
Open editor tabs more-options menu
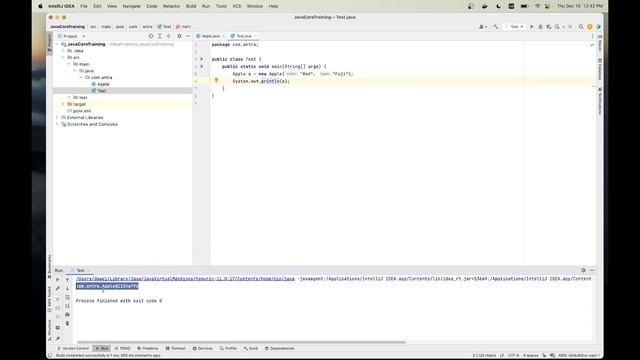(x=592, y=36)
